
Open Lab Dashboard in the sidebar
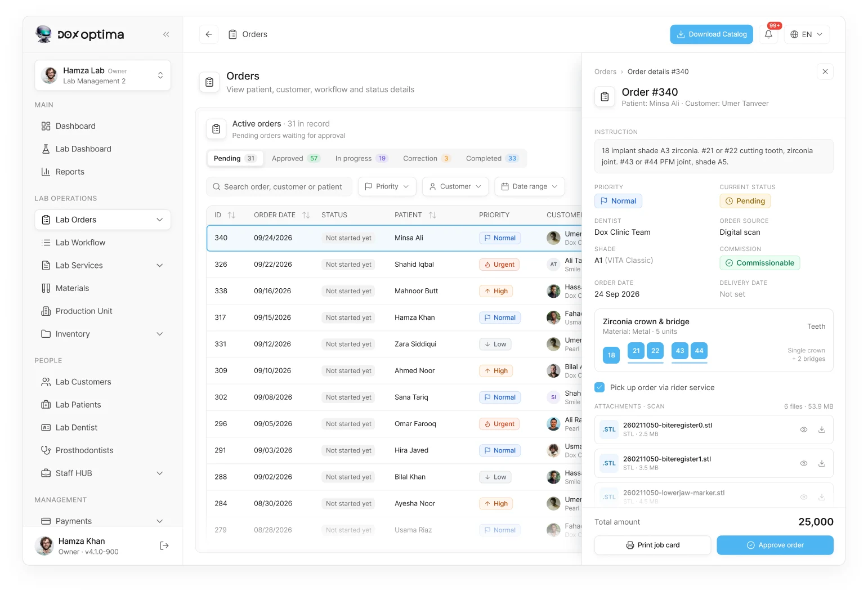pos(102,149)
